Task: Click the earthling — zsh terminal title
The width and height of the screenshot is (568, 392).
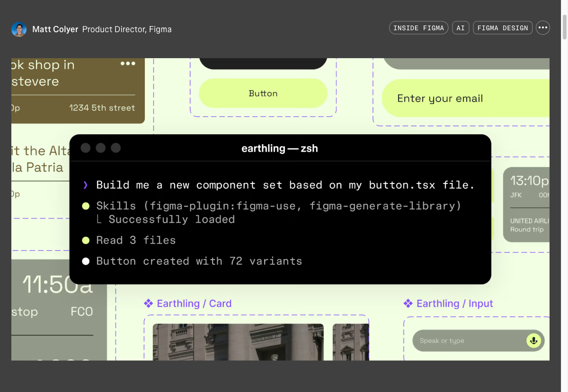Action: [x=280, y=148]
